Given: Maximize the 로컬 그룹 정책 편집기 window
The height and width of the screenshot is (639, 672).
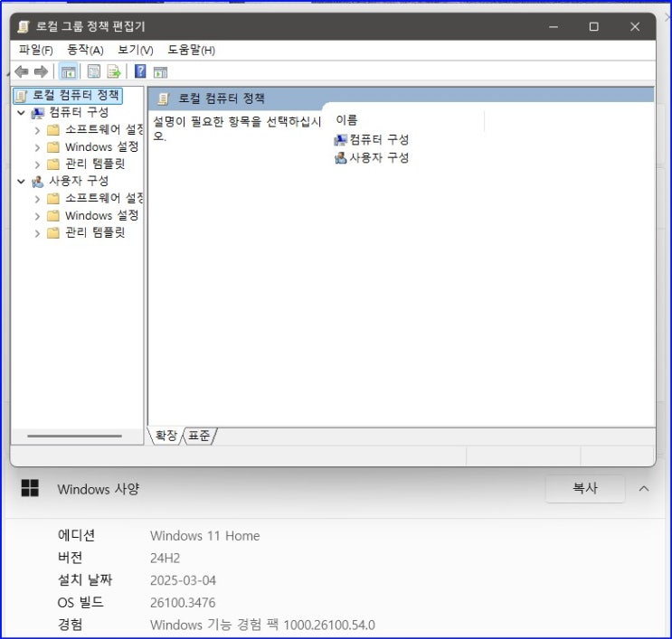Looking at the screenshot, I should pos(593,27).
